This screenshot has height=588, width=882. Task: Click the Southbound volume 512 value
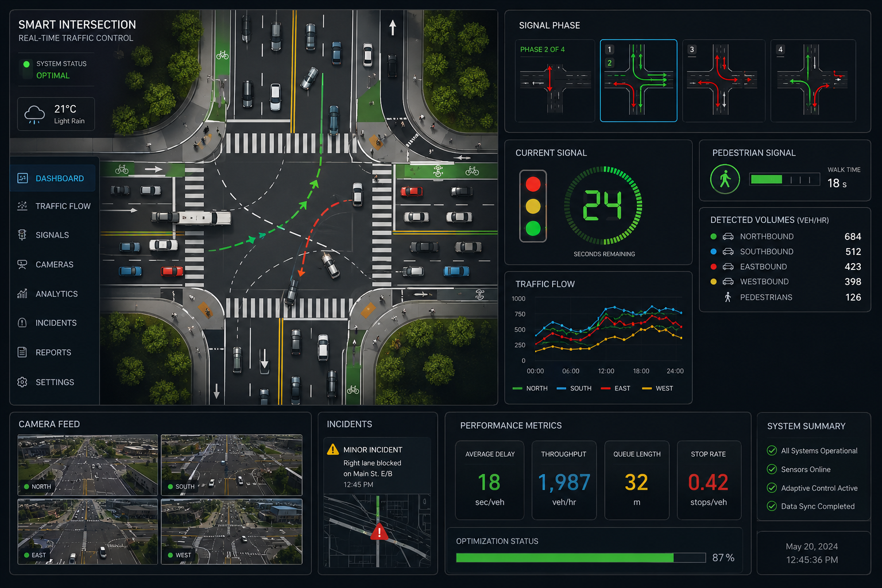coord(853,252)
